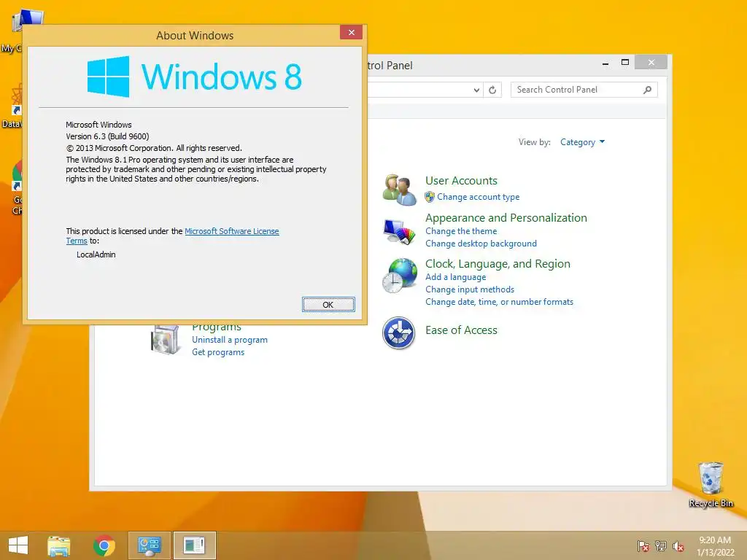Viewport: 747px width, 560px height.
Task: Open the View by Category dropdown
Action: [x=582, y=142]
